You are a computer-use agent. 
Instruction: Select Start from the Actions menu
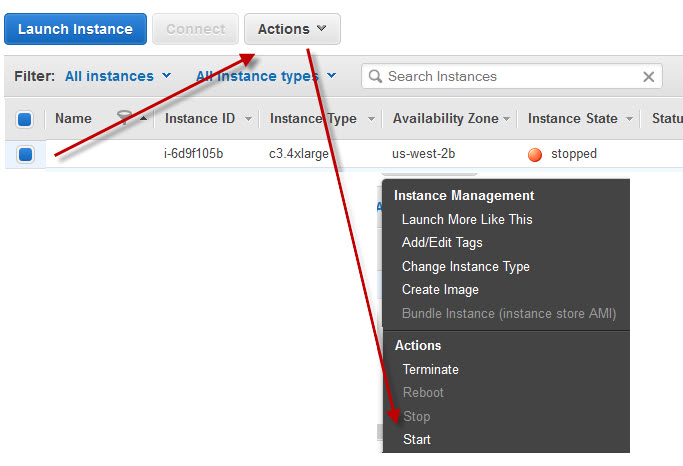tap(417, 439)
